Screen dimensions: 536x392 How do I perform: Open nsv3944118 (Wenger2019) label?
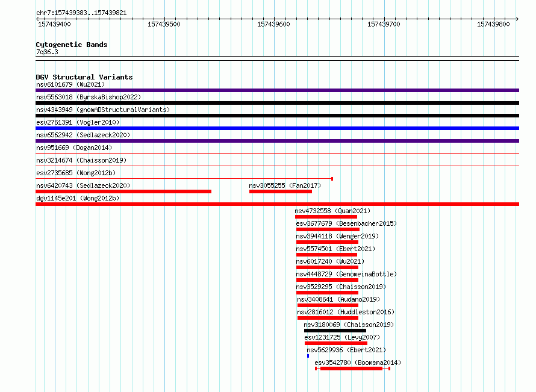click(337, 236)
